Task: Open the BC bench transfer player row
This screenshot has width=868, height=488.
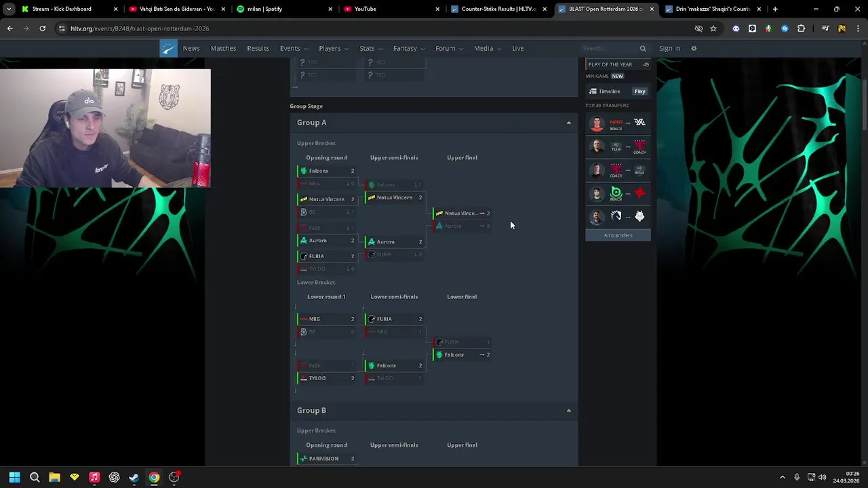Action: 618,194
